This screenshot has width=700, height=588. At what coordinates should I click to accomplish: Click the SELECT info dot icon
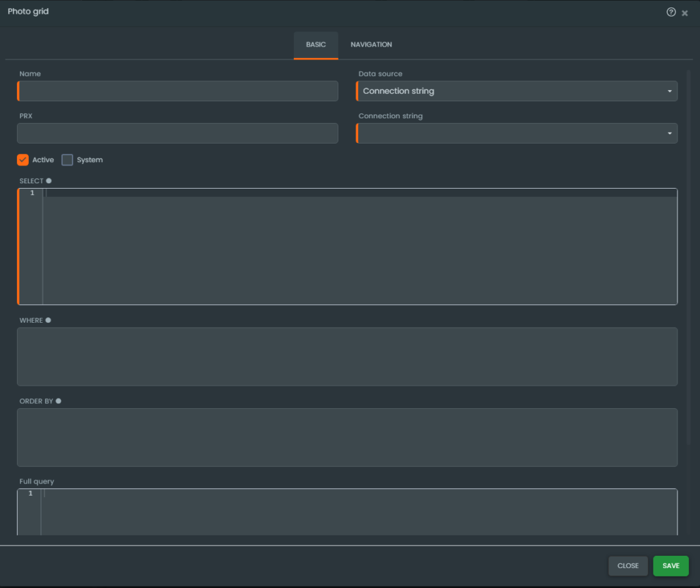click(x=49, y=181)
